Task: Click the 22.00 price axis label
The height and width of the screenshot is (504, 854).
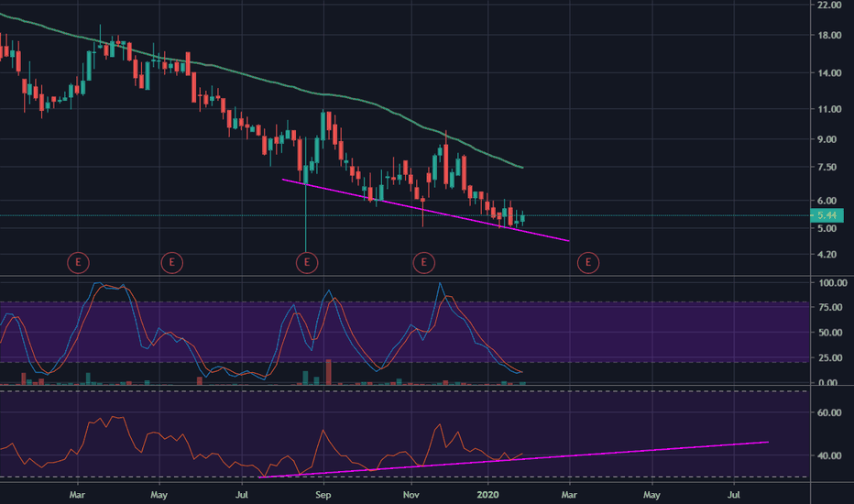Action: point(829,5)
